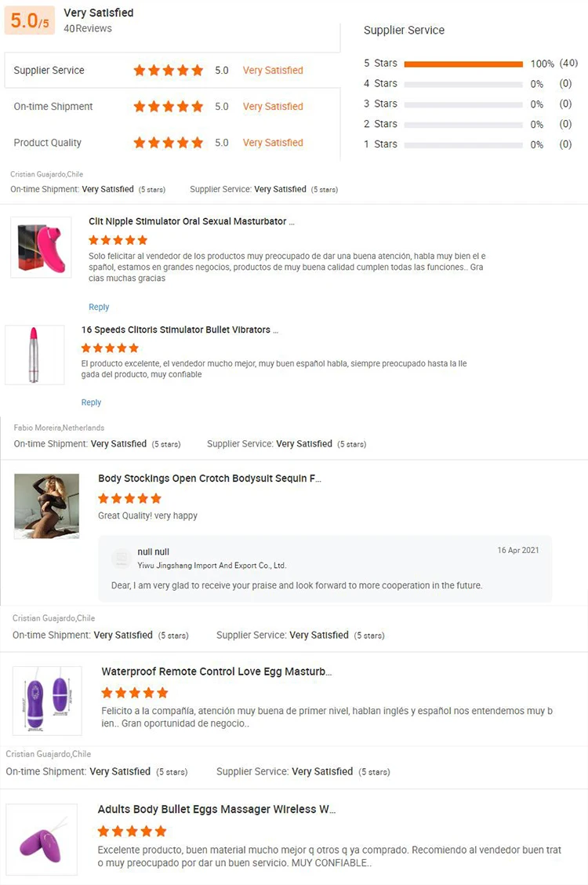
Task: Click the supplier avatar icon beside null null
Action: [121, 558]
